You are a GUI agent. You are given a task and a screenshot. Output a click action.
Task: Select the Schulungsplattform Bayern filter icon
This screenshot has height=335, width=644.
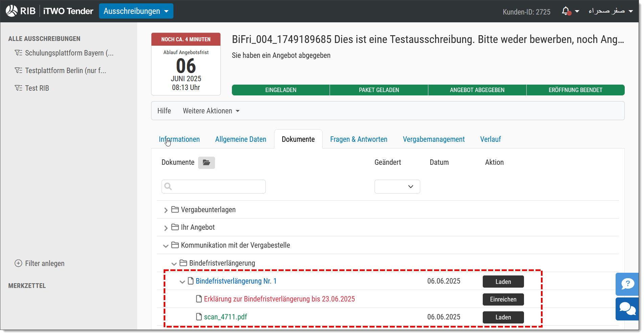(18, 53)
